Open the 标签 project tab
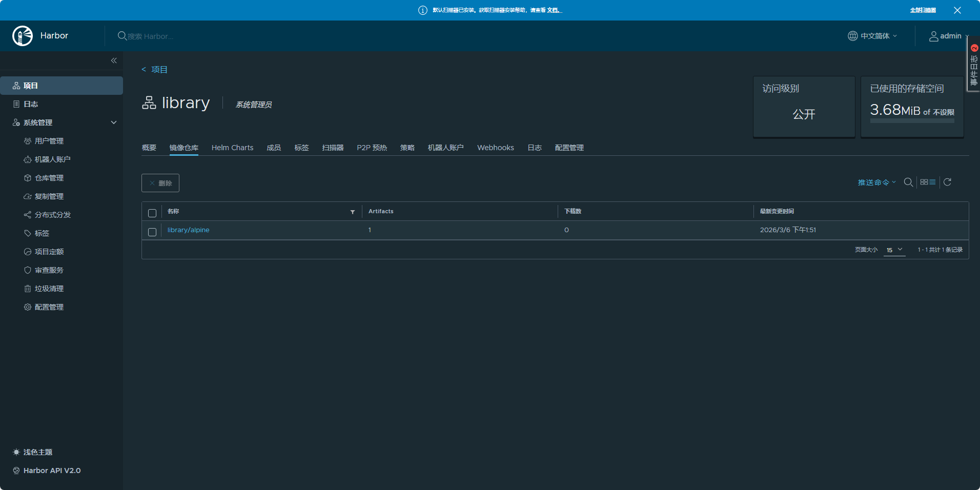980x490 pixels. (x=301, y=148)
